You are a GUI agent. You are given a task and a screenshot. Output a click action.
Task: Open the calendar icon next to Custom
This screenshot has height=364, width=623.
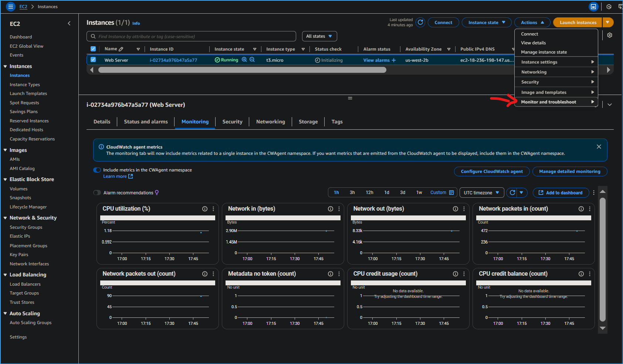[x=452, y=193]
